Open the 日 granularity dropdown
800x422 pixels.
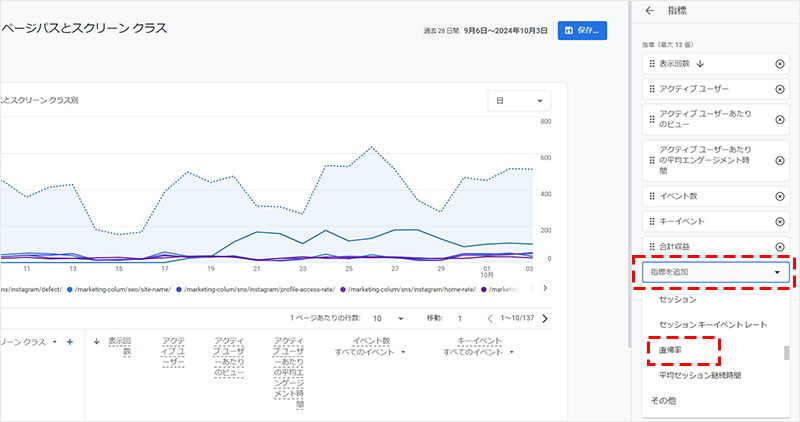517,101
